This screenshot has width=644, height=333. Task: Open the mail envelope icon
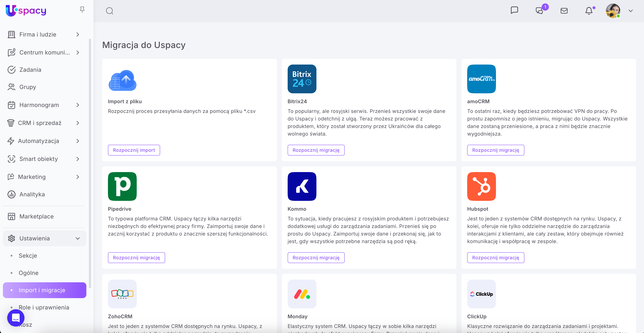point(564,11)
